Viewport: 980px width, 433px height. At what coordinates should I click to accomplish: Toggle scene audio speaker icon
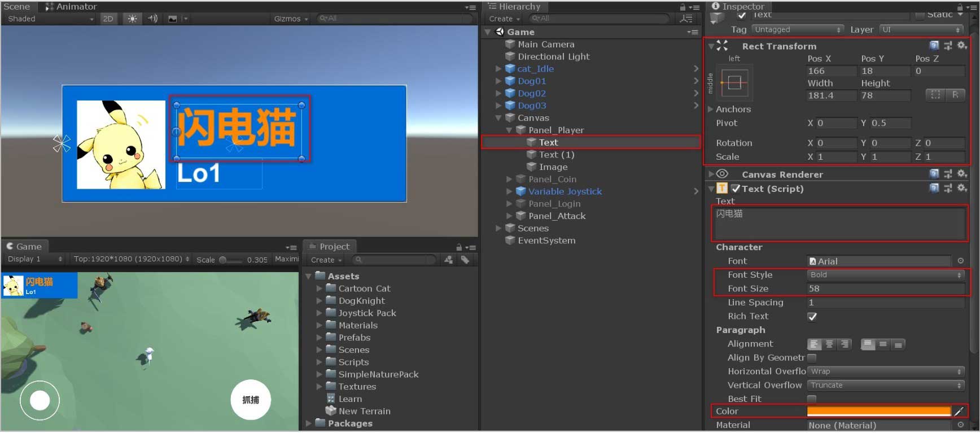[152, 19]
